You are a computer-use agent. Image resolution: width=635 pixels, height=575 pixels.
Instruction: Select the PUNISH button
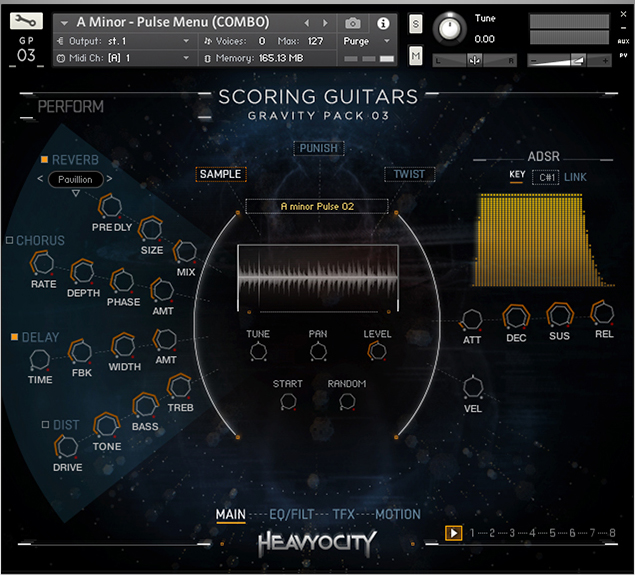click(319, 148)
